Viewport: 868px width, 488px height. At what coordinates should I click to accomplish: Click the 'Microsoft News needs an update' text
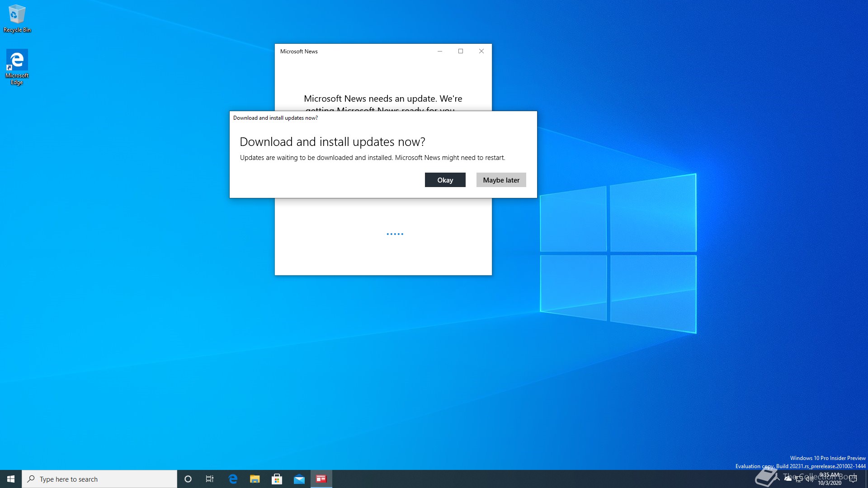[x=383, y=99]
